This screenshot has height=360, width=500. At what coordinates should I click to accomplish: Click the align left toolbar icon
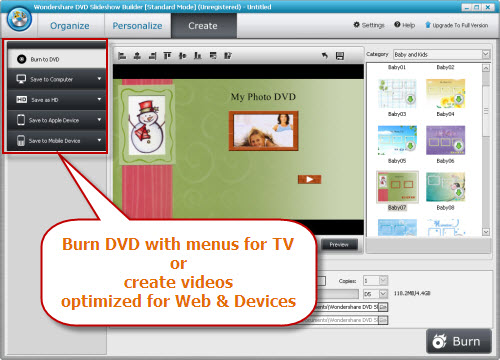pyautogui.click(x=122, y=56)
